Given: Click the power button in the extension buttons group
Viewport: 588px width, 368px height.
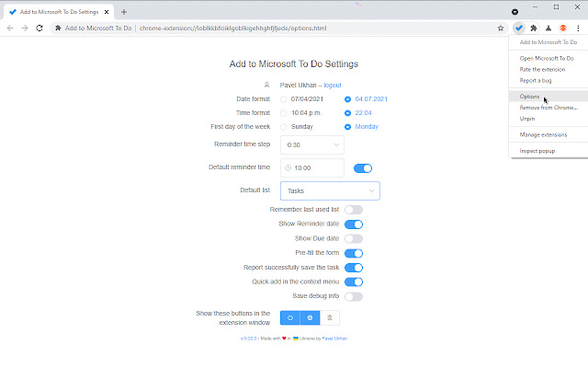Looking at the screenshot, I should [x=290, y=317].
